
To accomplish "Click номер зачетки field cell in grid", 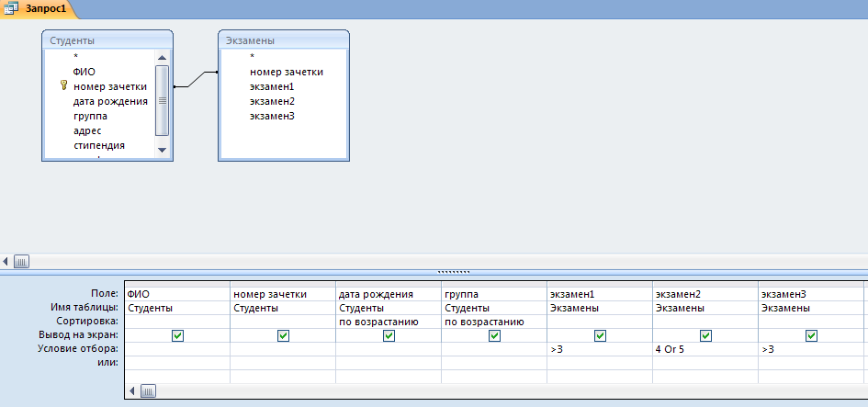I will click(283, 294).
